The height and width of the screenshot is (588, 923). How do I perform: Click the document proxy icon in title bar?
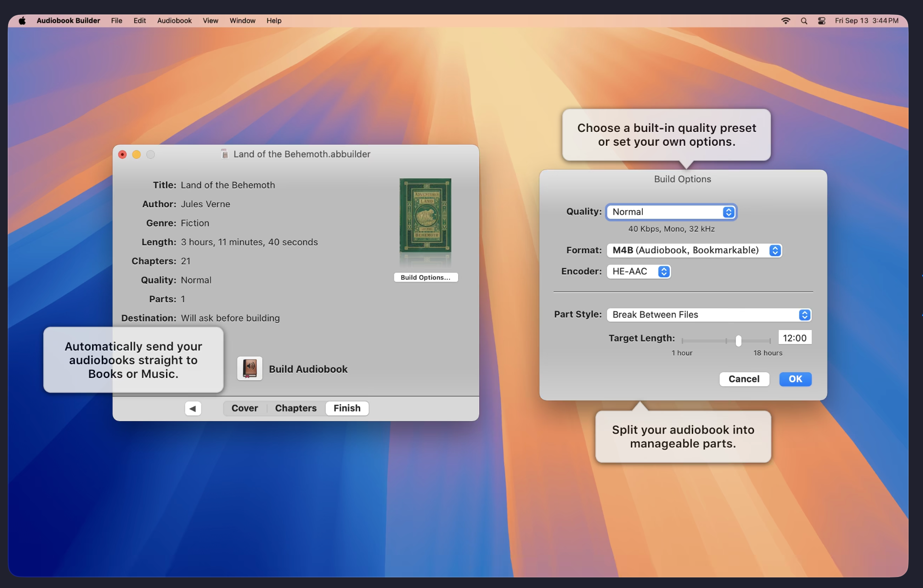225,154
